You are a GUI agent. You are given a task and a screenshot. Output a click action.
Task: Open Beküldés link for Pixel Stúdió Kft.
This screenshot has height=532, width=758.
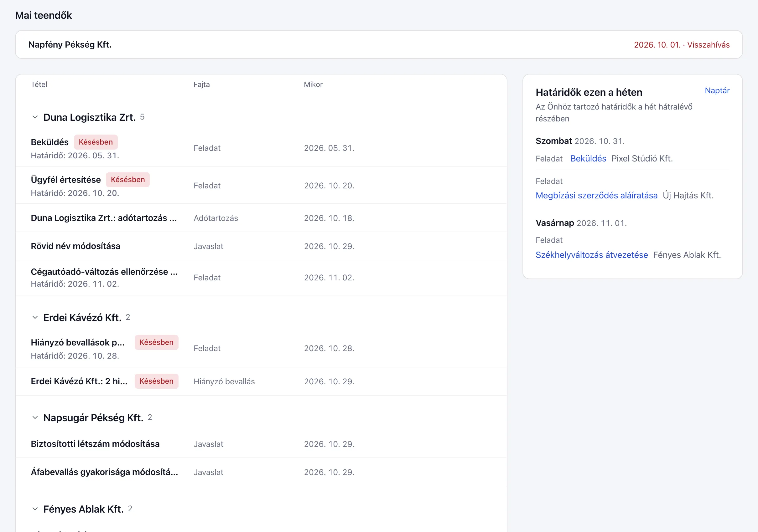pos(588,159)
